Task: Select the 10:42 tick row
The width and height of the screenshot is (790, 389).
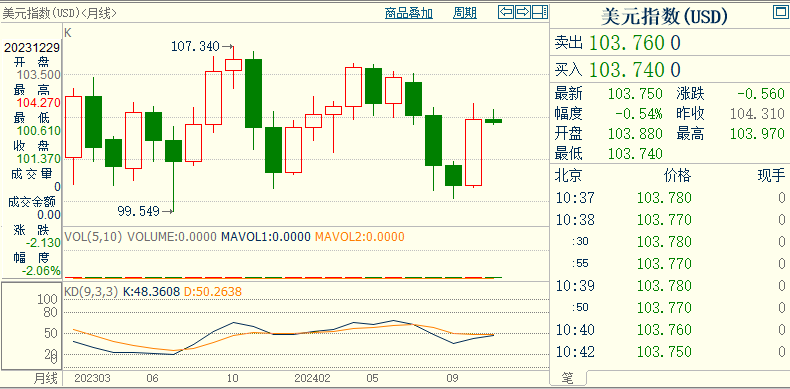Action: click(x=670, y=352)
